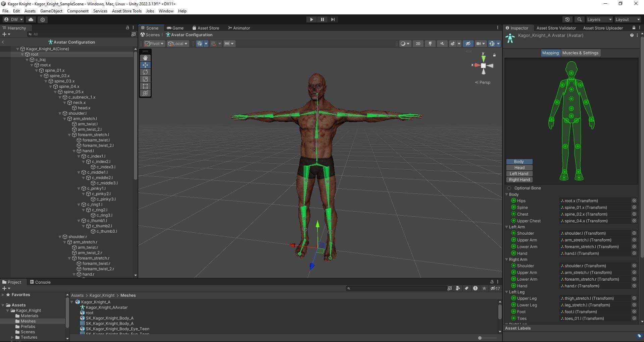Click the Project icon size slider
The width and height of the screenshot is (644, 342).
tap(488, 338)
